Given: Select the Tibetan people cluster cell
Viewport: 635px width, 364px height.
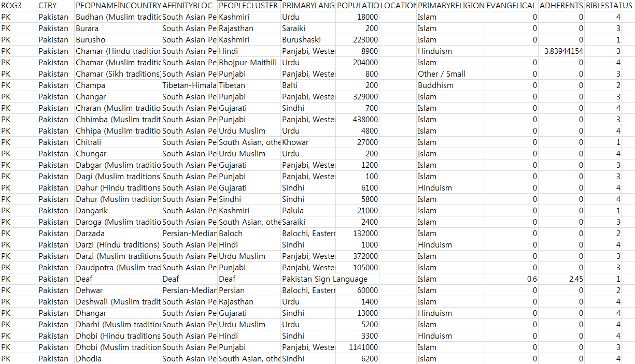Looking at the screenshot, I should [249, 85].
